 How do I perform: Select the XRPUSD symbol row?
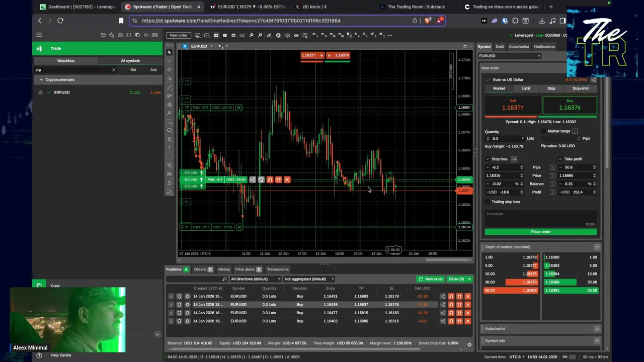tap(97, 93)
